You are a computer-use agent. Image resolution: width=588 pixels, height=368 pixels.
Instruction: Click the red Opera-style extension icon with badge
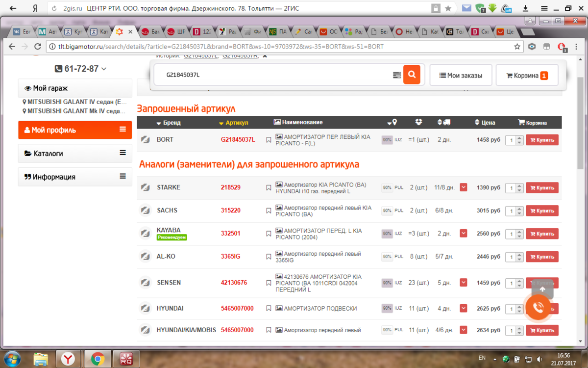[x=563, y=47]
